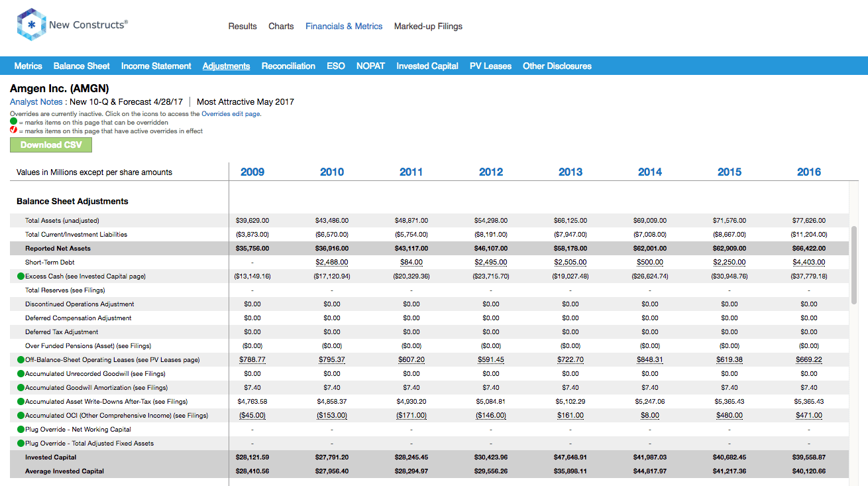Click green dot beside Accumulated Goodwill Amortization
This screenshot has height=486, width=868.
[21, 387]
